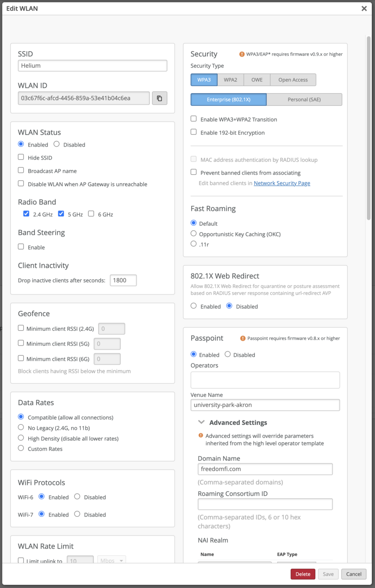
Task: Choose High Density data rates
Action: pyautogui.click(x=21, y=438)
